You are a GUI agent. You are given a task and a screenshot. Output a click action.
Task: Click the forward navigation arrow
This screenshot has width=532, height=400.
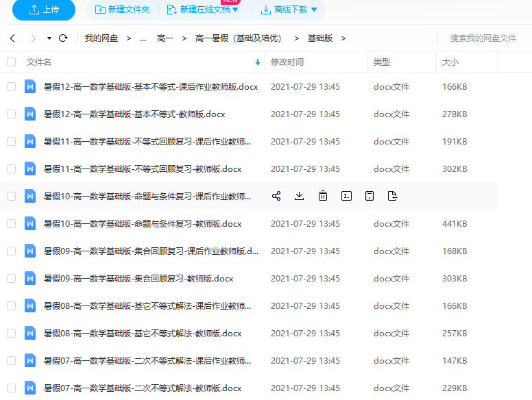33,38
